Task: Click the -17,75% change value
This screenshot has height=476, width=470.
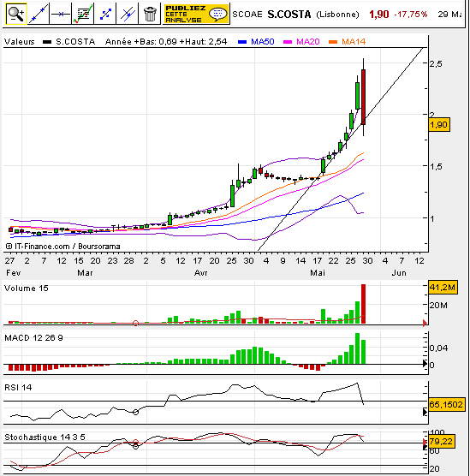Action: (411, 15)
